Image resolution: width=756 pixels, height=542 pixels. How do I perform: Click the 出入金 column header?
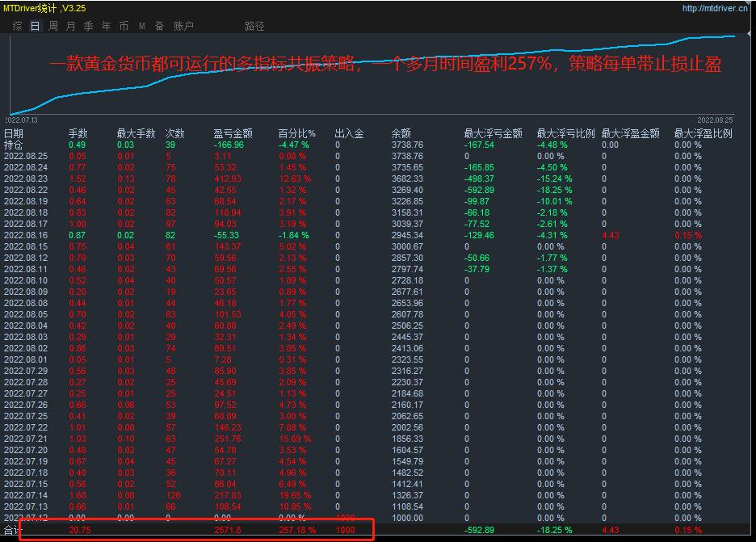tap(350, 133)
